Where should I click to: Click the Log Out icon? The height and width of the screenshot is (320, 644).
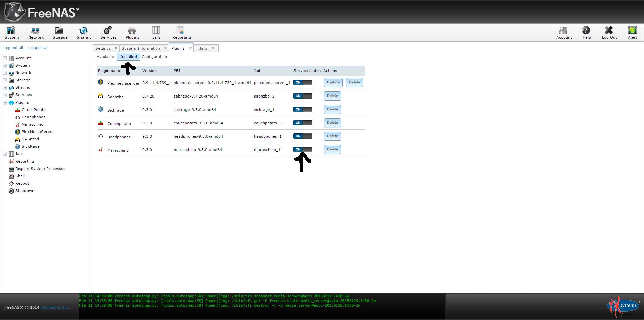pyautogui.click(x=609, y=33)
